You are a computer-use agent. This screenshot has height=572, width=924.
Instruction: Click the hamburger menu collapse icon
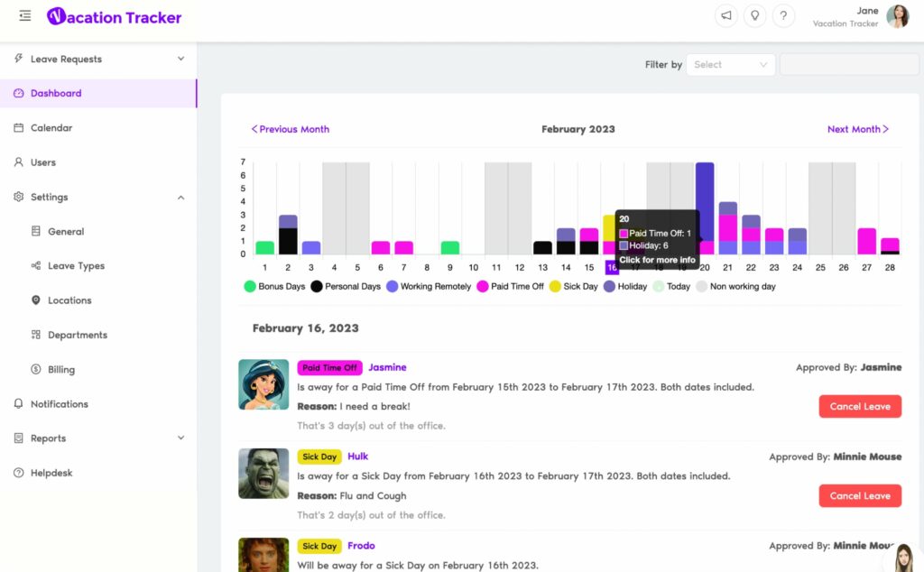pyautogui.click(x=24, y=16)
